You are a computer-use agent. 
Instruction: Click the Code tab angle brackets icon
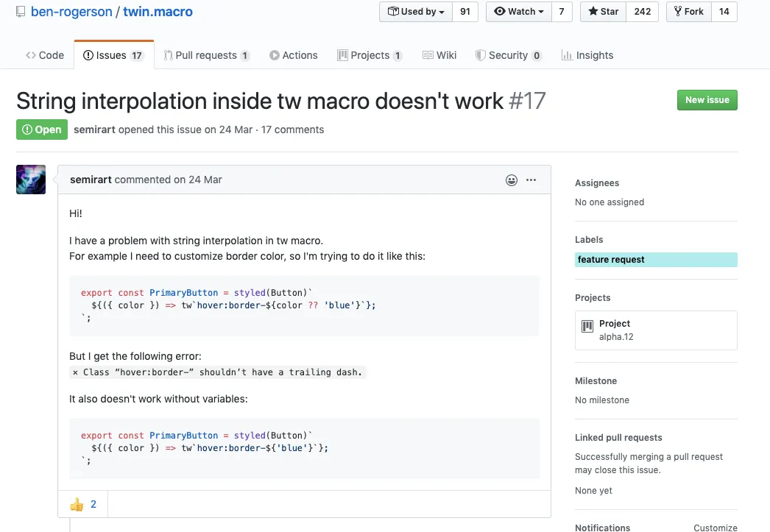click(x=31, y=55)
